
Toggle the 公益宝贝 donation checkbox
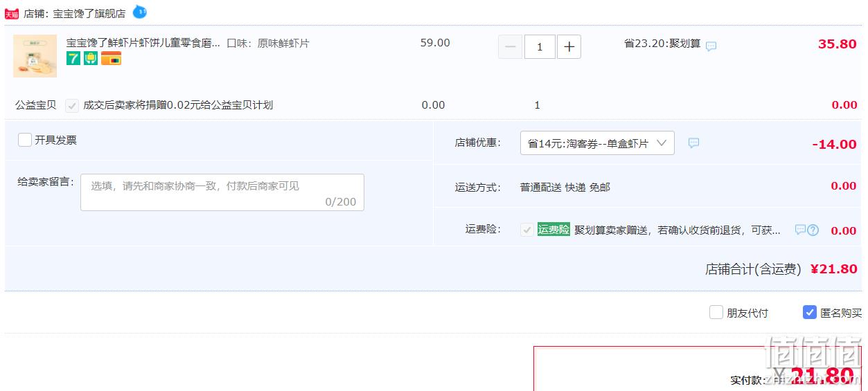point(72,105)
